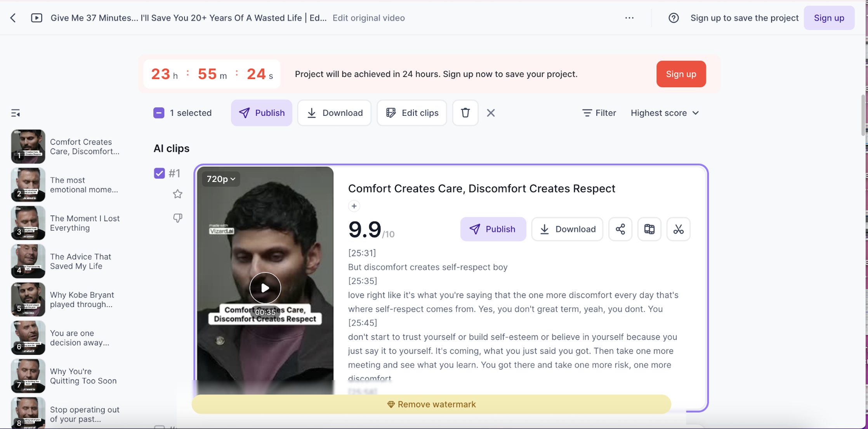This screenshot has width=868, height=429.
Task: Open Edit clips
Action: tap(412, 113)
